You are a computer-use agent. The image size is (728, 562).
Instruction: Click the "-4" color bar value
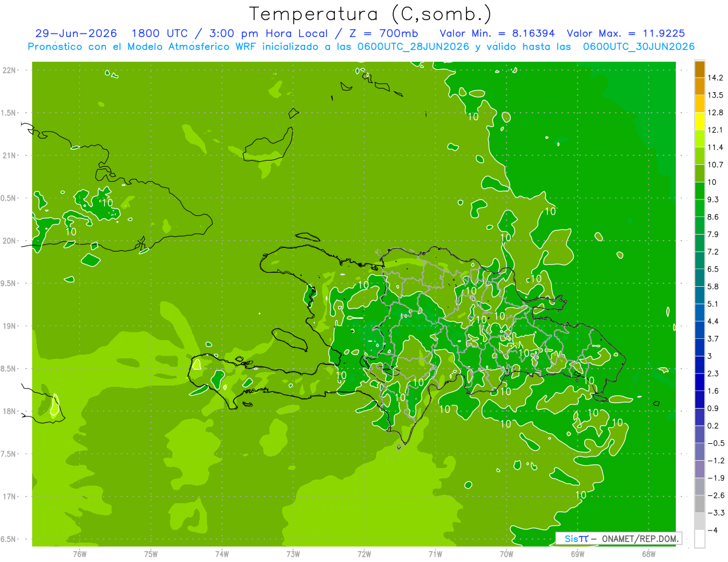point(712,530)
